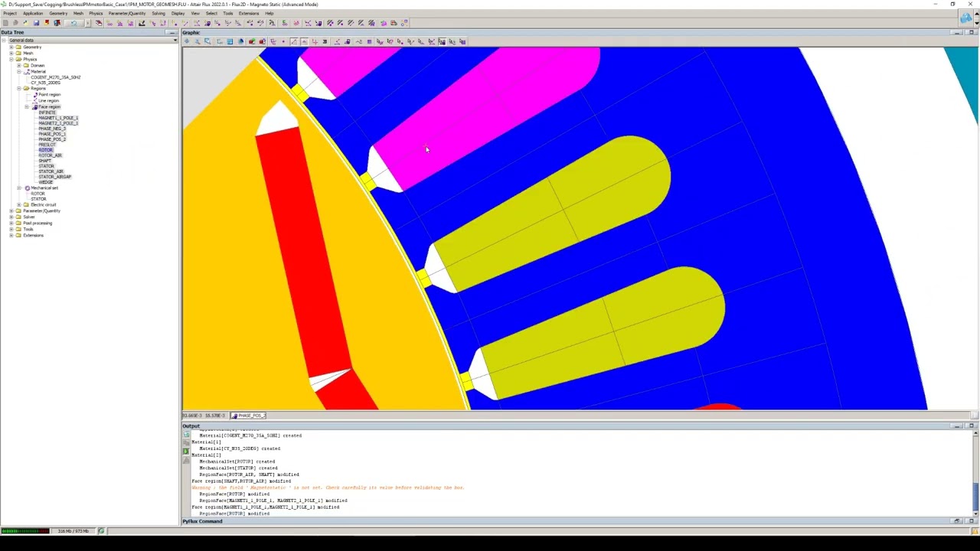Click the Save project icon in toolbar
980x551 pixels.
pyautogui.click(x=36, y=23)
